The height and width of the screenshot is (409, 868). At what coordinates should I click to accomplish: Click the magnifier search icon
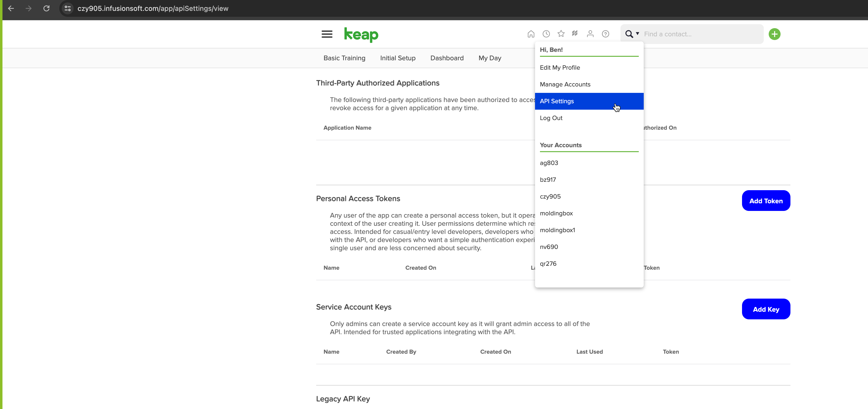(x=628, y=34)
